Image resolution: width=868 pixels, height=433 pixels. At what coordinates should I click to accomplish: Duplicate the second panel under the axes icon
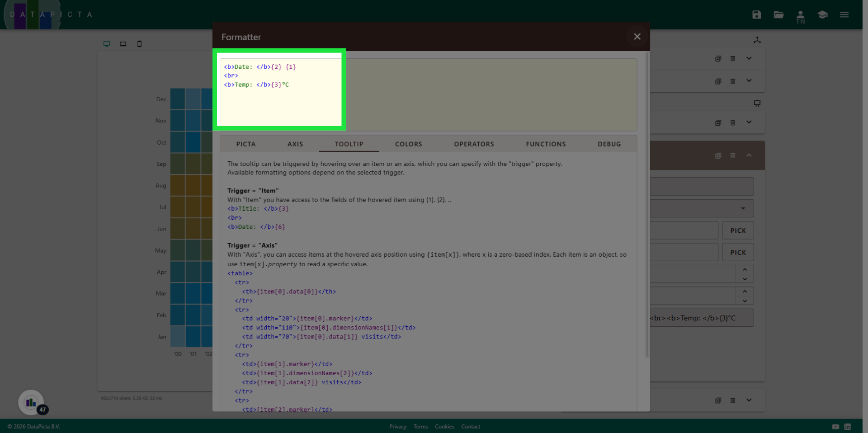[718, 81]
